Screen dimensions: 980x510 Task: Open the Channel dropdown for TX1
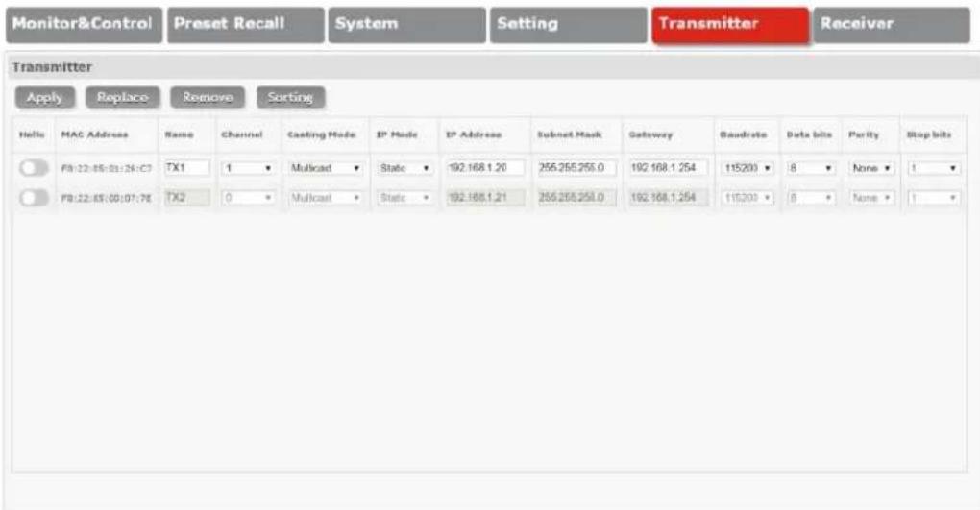248,168
